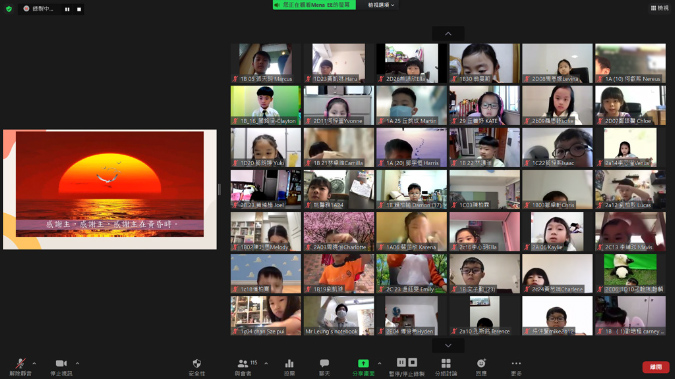The width and height of the screenshot is (675, 379).
Task: Expand share screen options arrow
Action: pos(379,363)
